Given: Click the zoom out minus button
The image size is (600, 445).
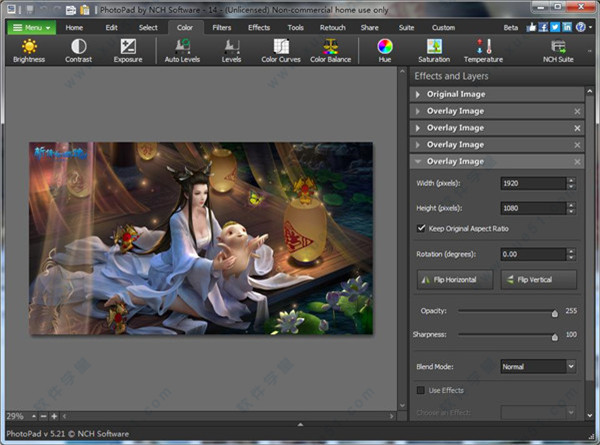Looking at the screenshot, I should (x=44, y=416).
